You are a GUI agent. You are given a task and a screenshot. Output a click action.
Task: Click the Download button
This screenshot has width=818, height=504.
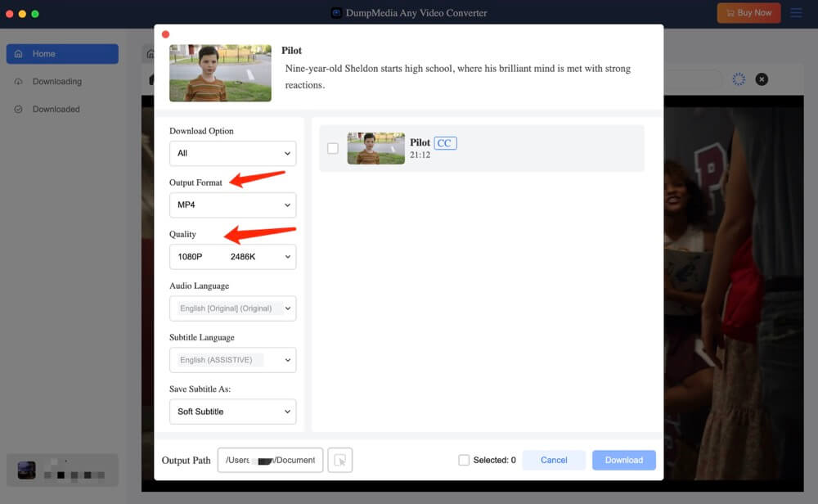point(624,460)
